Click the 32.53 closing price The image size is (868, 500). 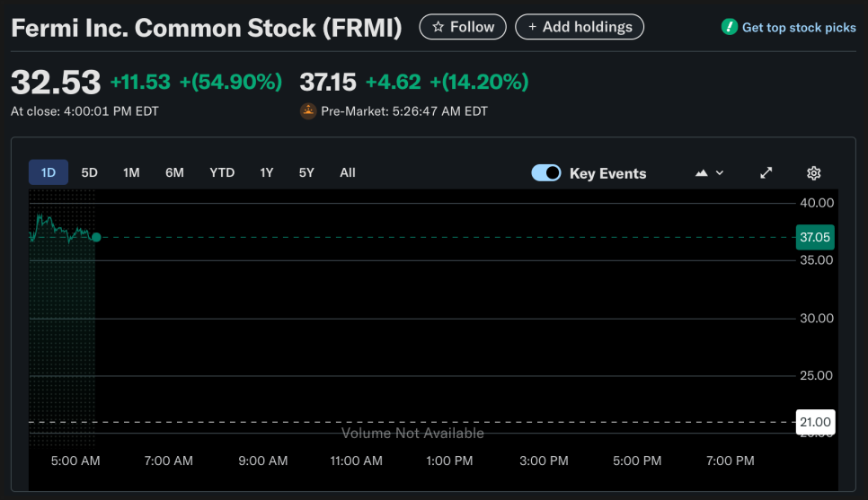56,83
